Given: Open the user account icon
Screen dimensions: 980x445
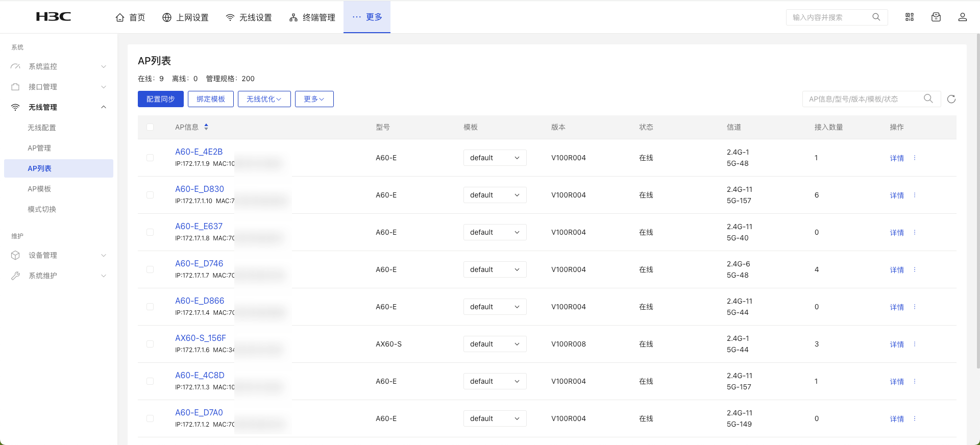Looking at the screenshot, I should pos(963,17).
